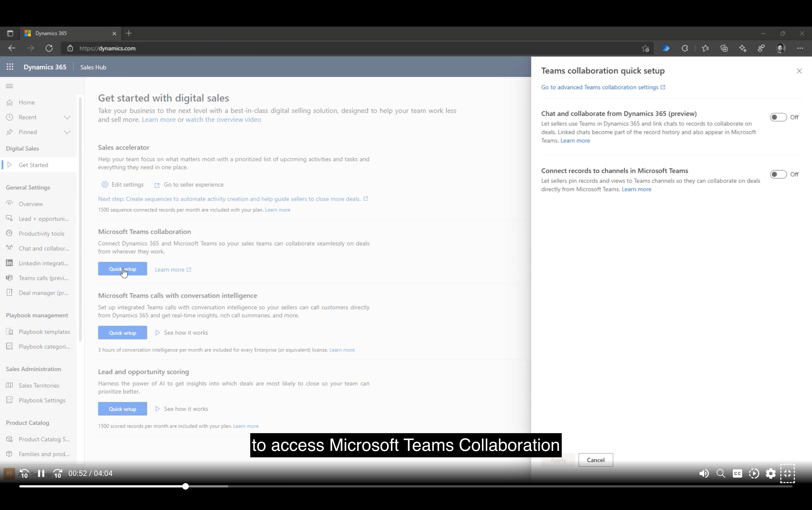Enable Chat and collaborate from Dynamics 365 toggle
This screenshot has width=812, height=510.
(778, 117)
